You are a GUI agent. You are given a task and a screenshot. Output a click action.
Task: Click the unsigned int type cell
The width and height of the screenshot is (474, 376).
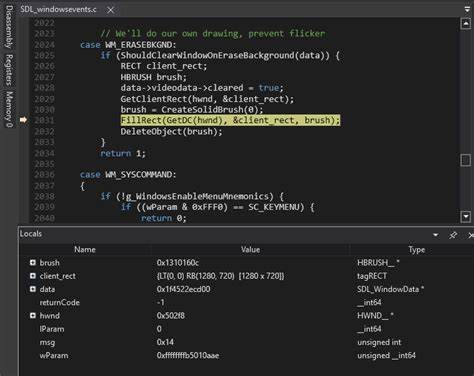tap(379, 342)
